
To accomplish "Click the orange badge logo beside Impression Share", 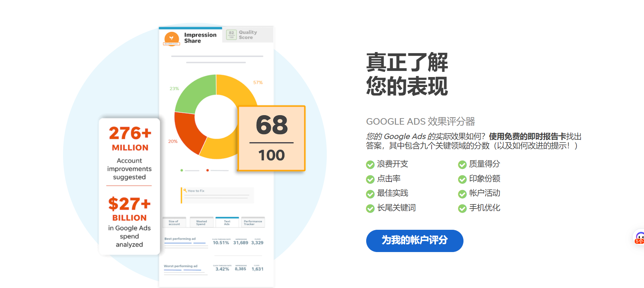I will tap(172, 39).
